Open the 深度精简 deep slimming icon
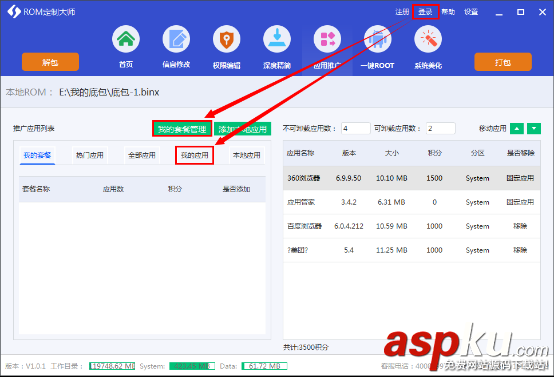 (x=277, y=39)
